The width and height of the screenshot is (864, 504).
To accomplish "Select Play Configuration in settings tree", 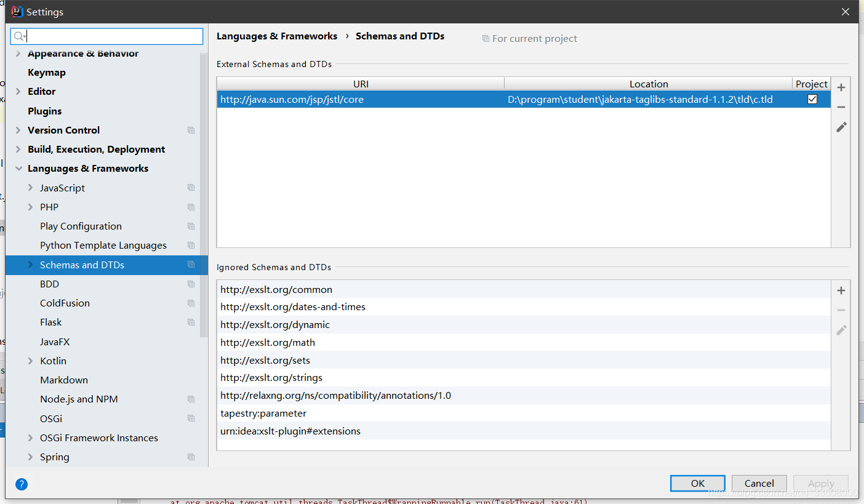I will tap(81, 226).
